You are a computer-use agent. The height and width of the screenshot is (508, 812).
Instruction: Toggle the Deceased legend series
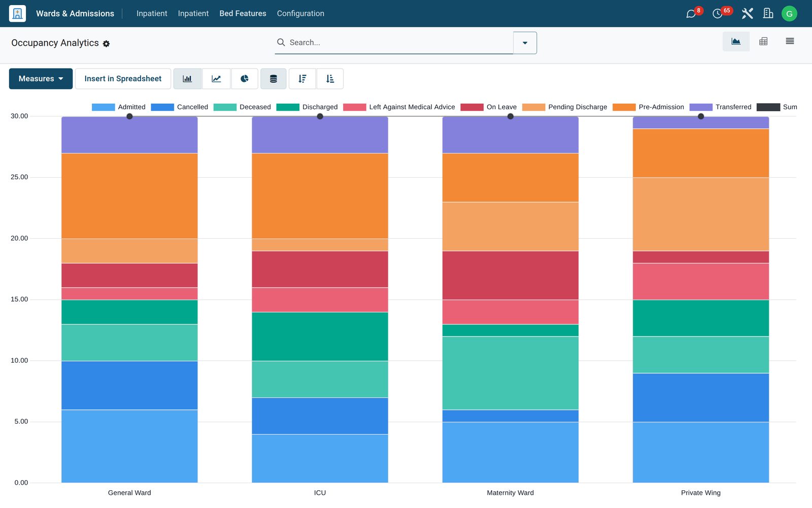pyautogui.click(x=242, y=107)
